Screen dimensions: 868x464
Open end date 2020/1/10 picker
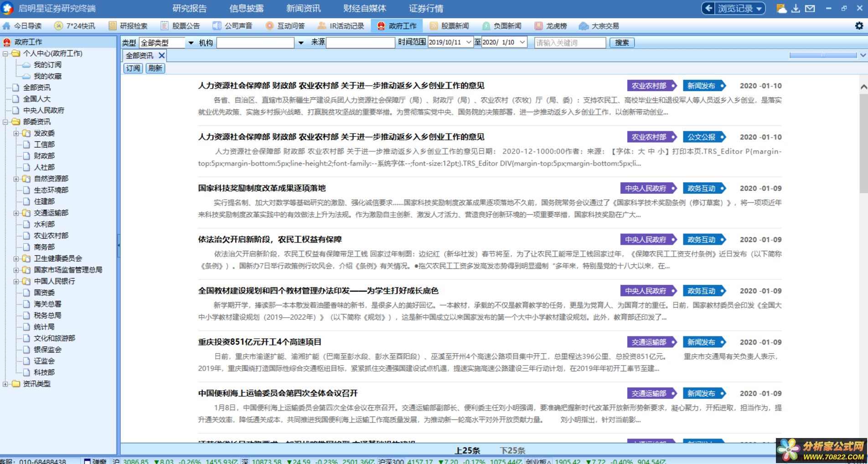(x=522, y=42)
